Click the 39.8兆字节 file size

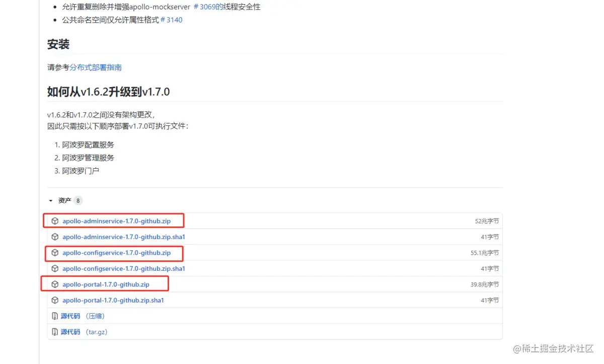[x=485, y=284]
